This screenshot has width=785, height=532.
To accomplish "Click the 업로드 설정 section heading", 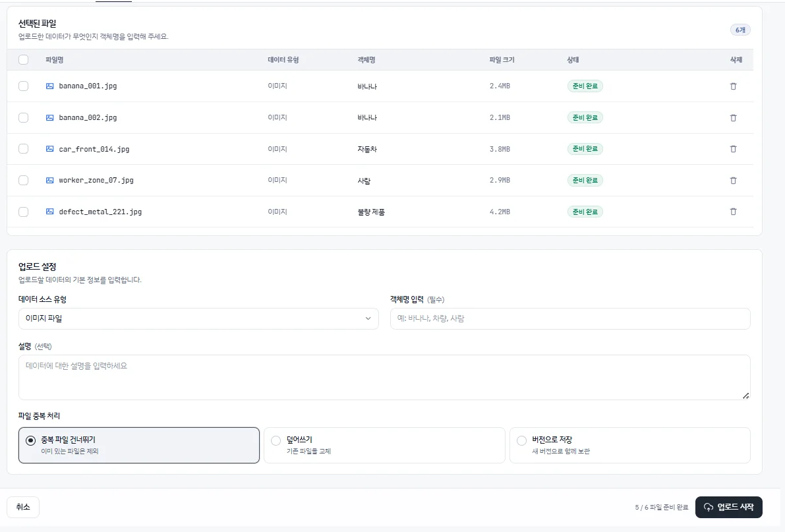I will click(x=37, y=266).
